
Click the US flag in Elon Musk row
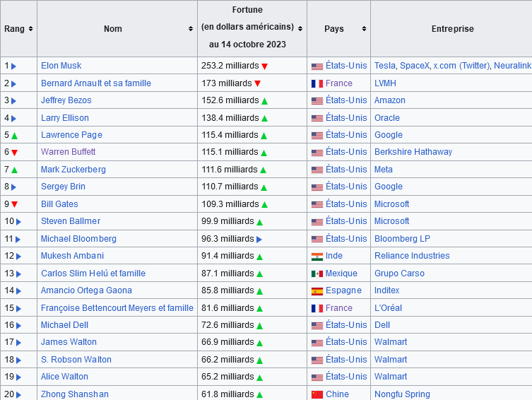coord(317,66)
